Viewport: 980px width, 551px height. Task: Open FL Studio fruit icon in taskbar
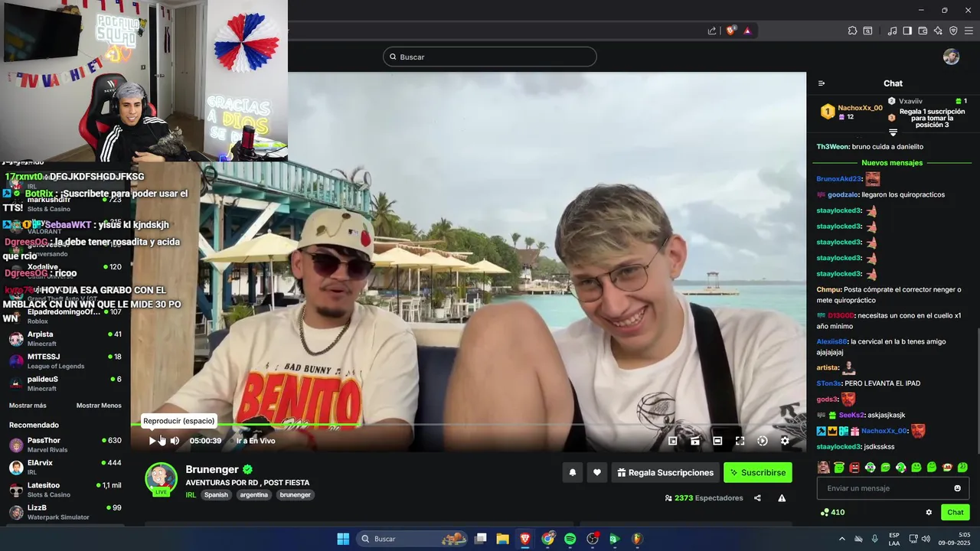(x=637, y=539)
